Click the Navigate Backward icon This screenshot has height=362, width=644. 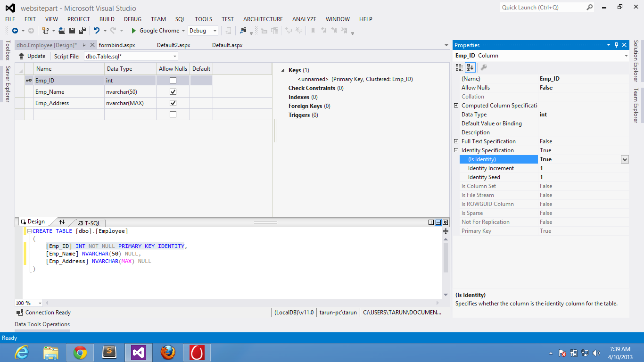(15, 30)
